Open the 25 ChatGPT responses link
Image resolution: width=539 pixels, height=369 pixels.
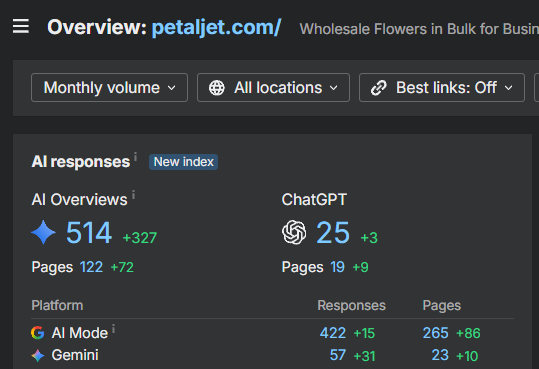tap(333, 233)
